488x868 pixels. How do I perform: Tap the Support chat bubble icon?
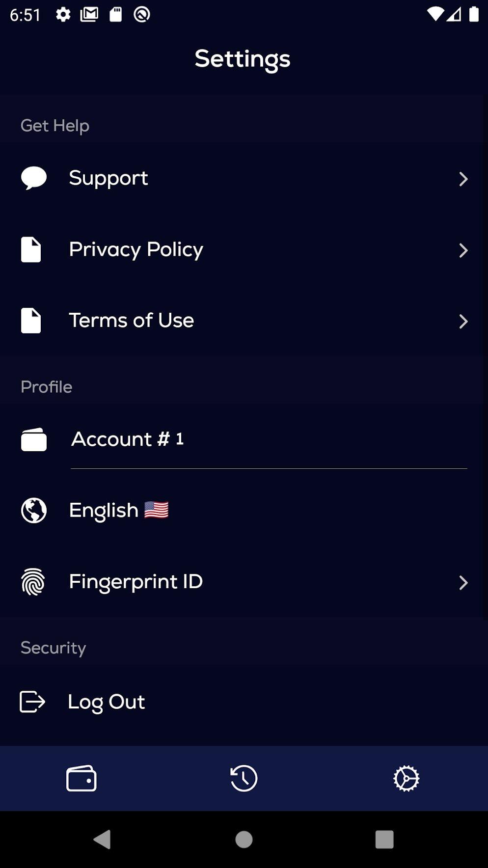pyautogui.click(x=33, y=178)
